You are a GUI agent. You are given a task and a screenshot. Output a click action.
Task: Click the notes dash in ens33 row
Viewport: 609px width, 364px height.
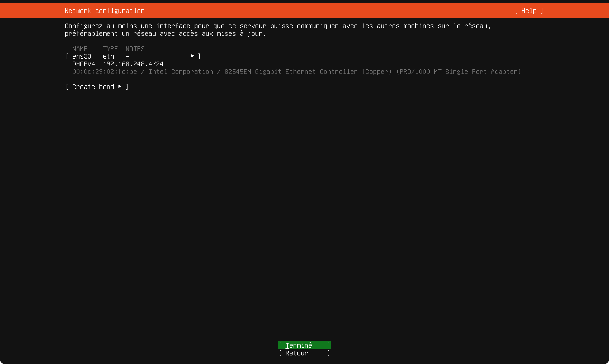point(127,56)
